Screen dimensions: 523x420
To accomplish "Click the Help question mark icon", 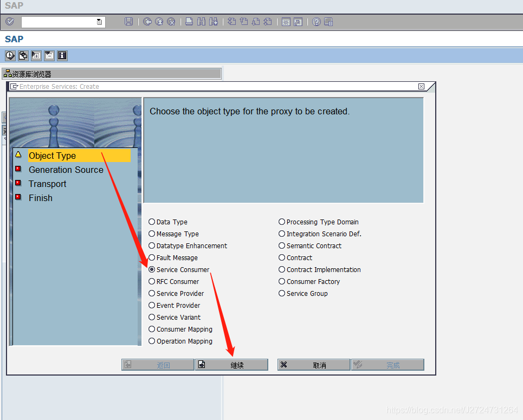I will click(x=316, y=22).
